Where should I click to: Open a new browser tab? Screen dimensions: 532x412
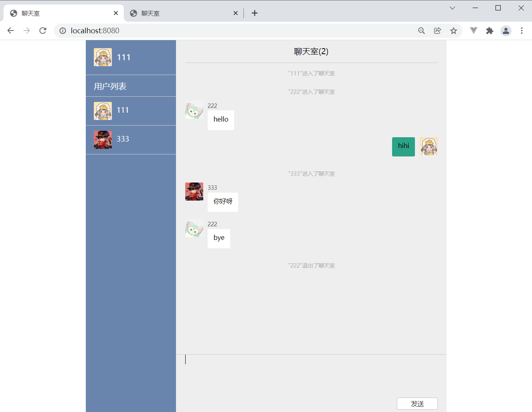tap(255, 13)
